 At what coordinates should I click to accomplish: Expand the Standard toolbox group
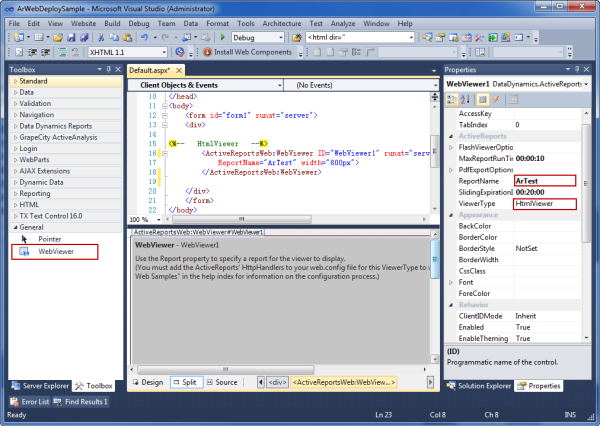[15, 81]
